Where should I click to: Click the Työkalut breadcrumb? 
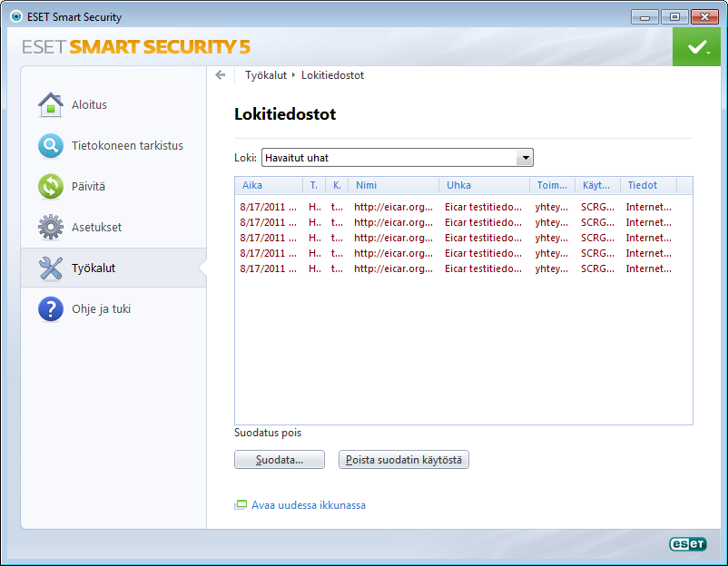pyautogui.click(x=266, y=75)
